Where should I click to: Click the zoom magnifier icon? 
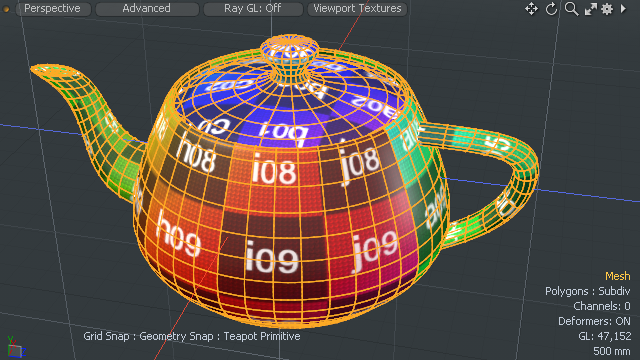(571, 9)
